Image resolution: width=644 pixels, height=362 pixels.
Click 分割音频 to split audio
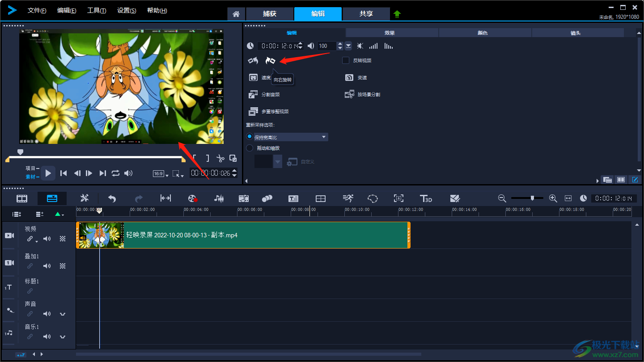tap(264, 95)
